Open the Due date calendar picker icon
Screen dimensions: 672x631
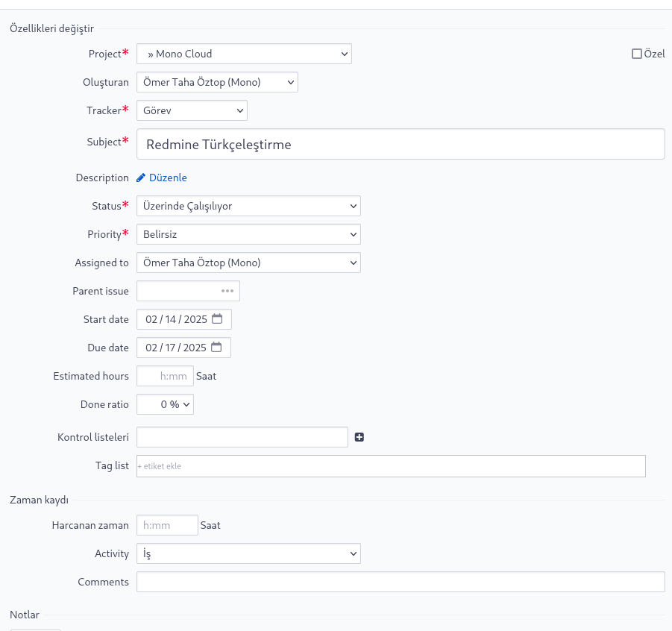point(216,348)
